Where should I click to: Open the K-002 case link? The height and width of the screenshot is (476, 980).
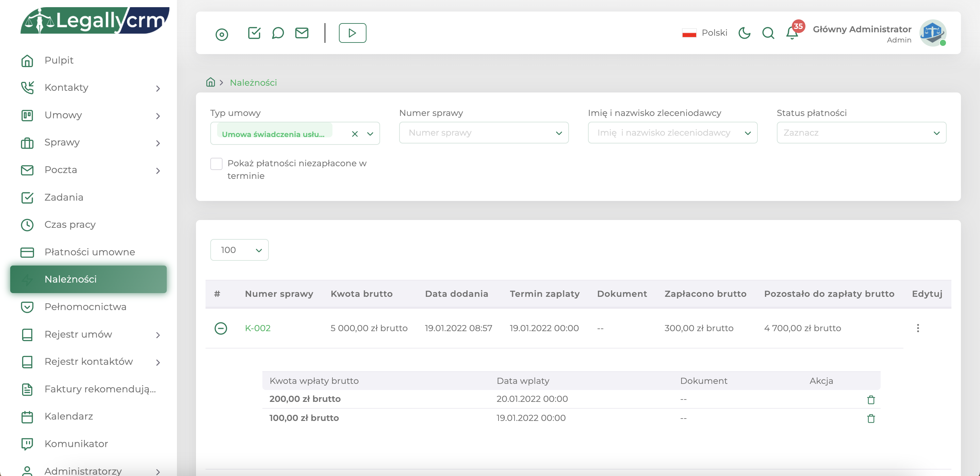(x=258, y=328)
